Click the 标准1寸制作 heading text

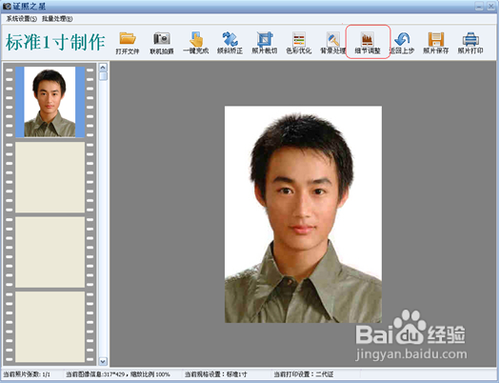click(x=55, y=42)
